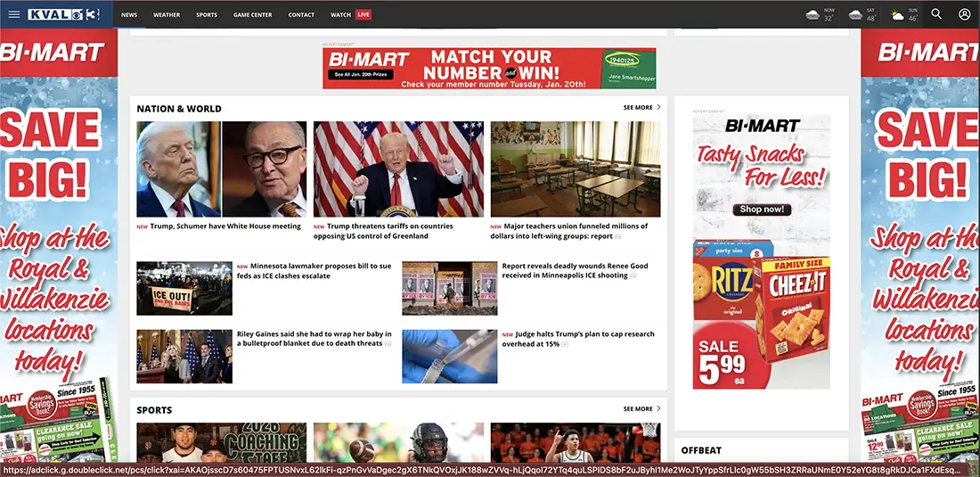
Task: Open the Sports section heading
Action: [154, 410]
